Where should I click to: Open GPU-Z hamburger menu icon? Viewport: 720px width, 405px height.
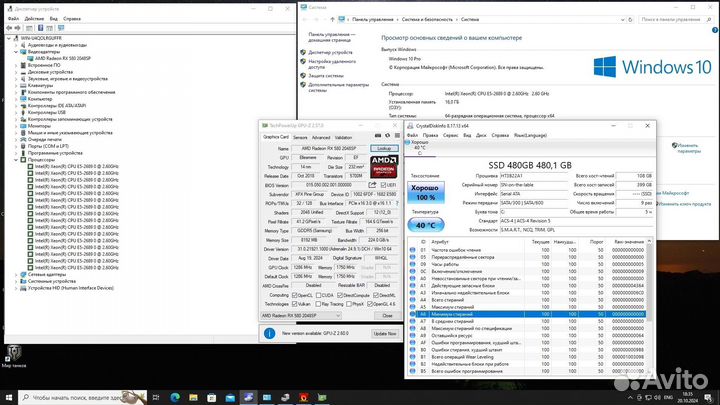[397, 136]
